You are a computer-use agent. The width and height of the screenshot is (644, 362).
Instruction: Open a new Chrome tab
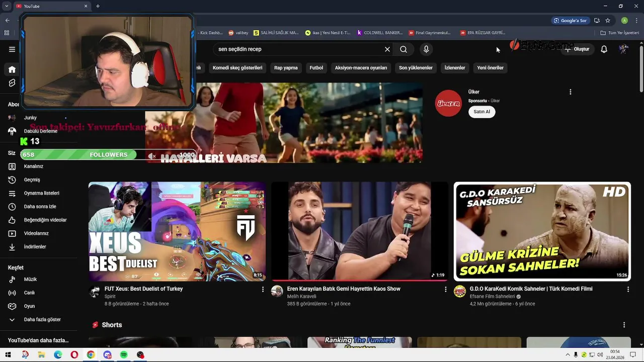pos(98,6)
